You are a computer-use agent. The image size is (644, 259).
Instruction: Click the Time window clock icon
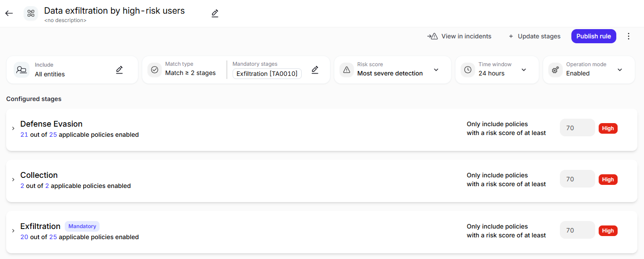click(x=468, y=70)
